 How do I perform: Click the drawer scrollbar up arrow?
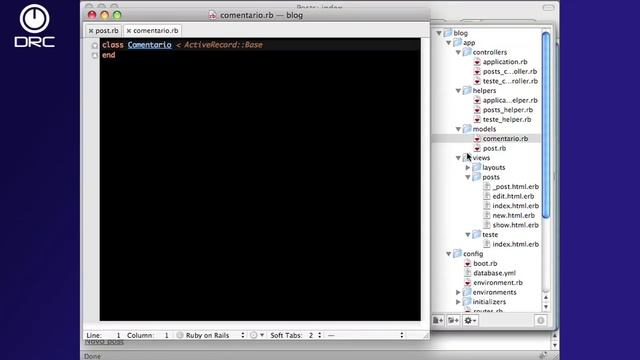pos(546,298)
